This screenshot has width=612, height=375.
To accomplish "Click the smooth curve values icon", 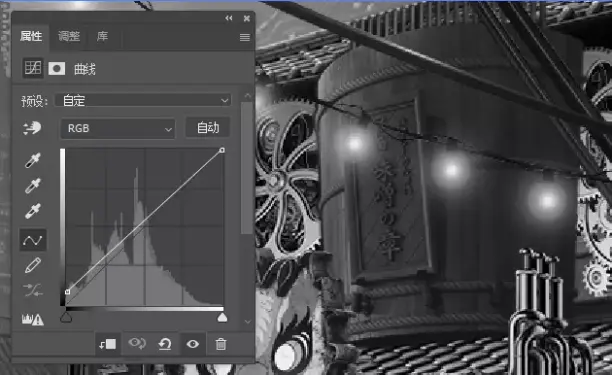I will (33, 290).
